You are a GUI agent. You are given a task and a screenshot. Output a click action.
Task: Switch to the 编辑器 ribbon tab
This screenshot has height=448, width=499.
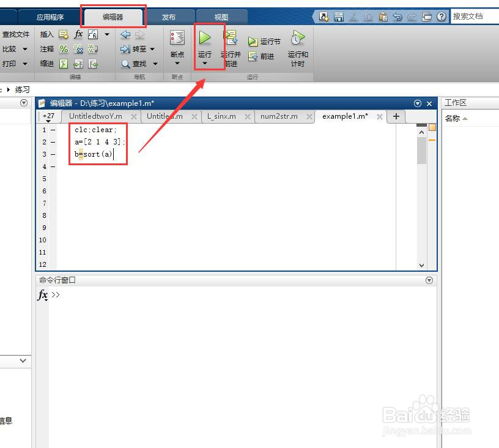point(113,17)
